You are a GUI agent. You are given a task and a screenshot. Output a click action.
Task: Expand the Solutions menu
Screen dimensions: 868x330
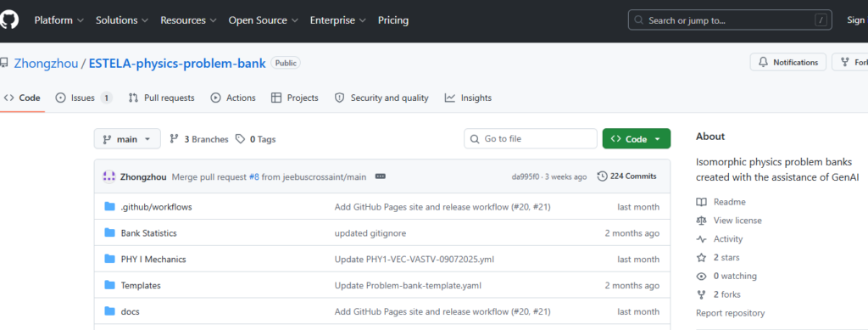point(122,20)
